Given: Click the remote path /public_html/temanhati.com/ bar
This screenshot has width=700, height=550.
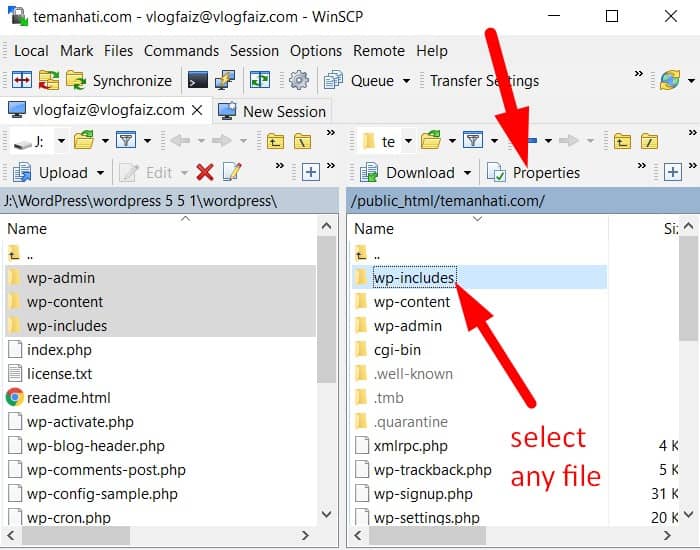Looking at the screenshot, I should click(x=523, y=201).
